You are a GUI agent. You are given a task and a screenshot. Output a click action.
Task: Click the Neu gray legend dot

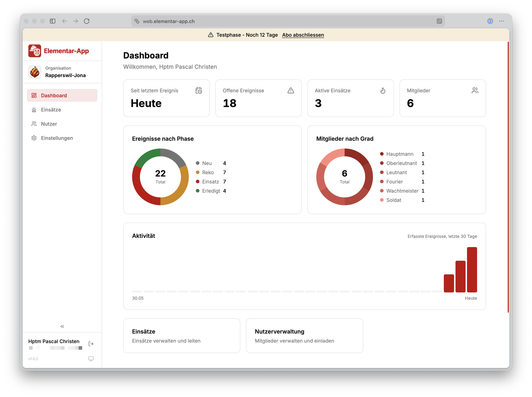(198, 163)
